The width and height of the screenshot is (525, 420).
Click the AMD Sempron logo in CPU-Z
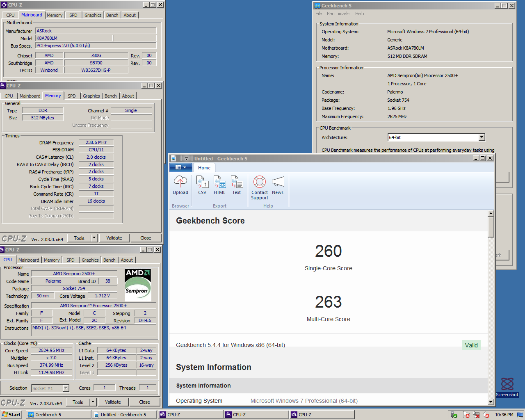point(138,285)
